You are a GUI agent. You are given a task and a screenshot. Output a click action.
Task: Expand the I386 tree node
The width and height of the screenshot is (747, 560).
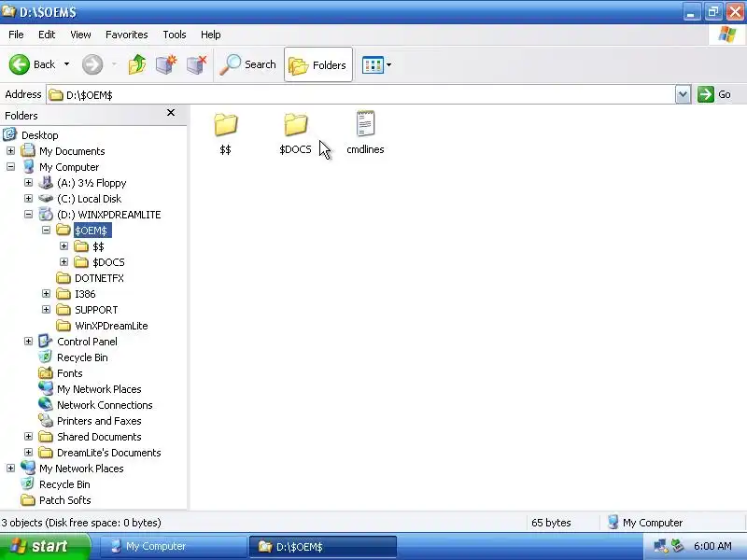(x=46, y=294)
